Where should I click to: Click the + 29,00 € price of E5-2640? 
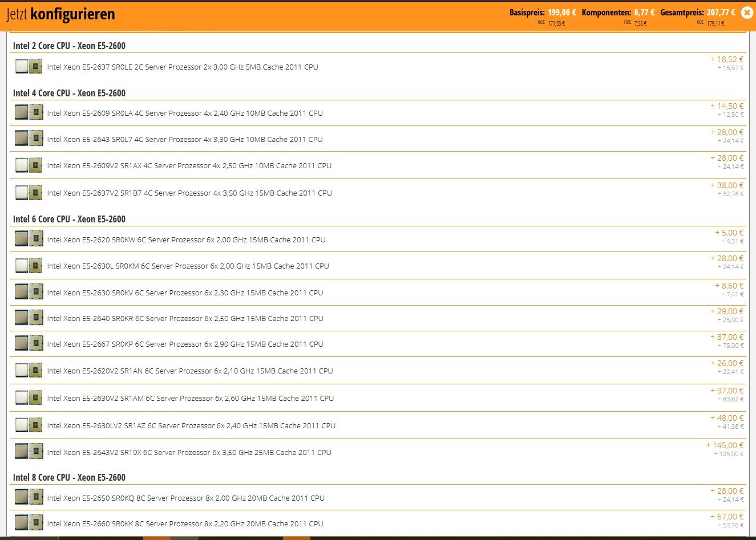point(727,311)
